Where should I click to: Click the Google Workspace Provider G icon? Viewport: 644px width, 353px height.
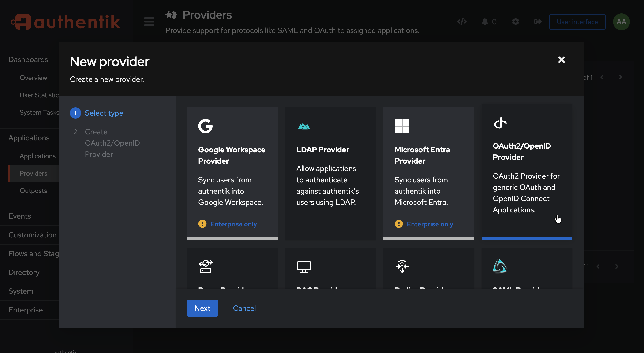pos(206,126)
